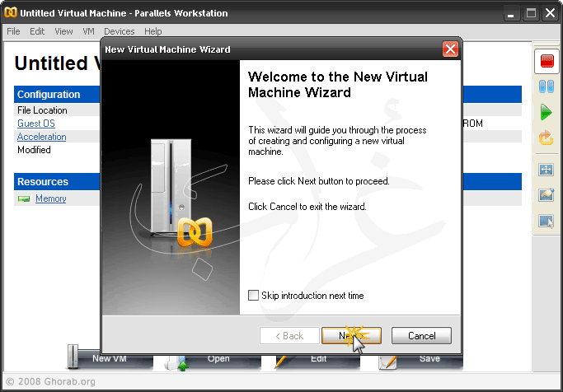Open the Edit menu
The image size is (563, 392).
[37, 31]
